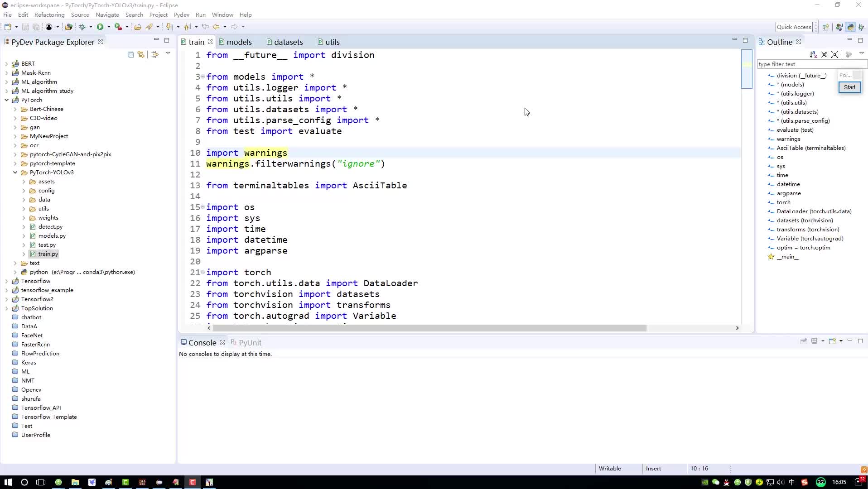Click the Open Type folder icon in toolbar
Viewport: 868px width, 489px height.
click(x=138, y=27)
